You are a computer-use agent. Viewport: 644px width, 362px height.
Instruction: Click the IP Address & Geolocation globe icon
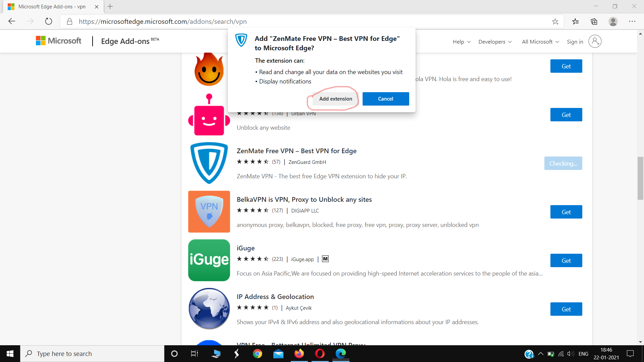point(209,308)
